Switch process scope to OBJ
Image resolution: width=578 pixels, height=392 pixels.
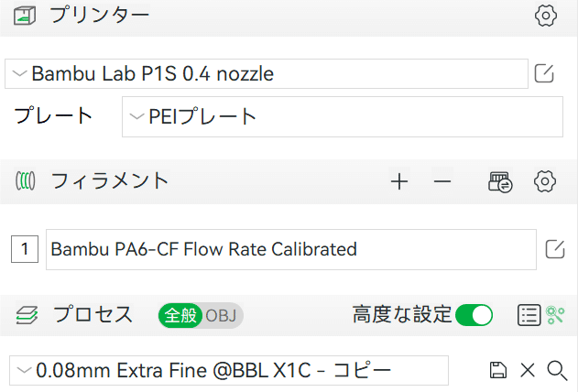(221, 315)
